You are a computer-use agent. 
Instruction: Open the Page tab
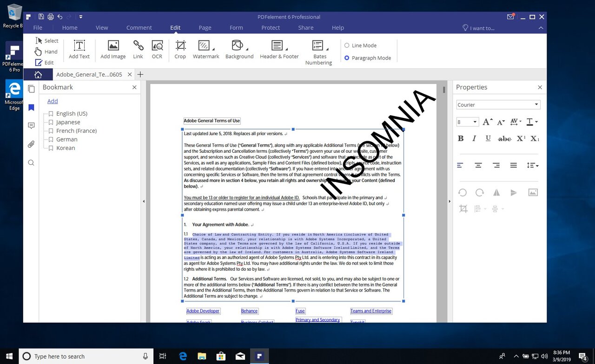click(205, 28)
